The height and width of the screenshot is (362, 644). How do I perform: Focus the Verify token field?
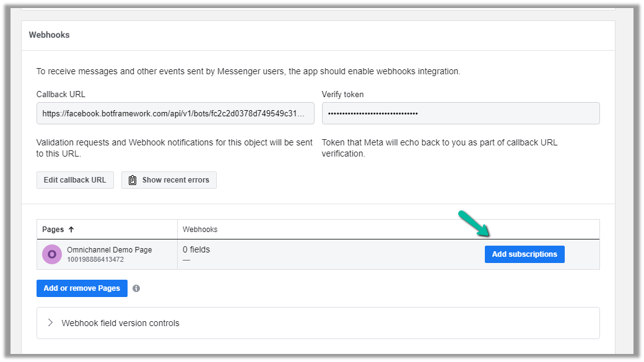[x=460, y=113]
